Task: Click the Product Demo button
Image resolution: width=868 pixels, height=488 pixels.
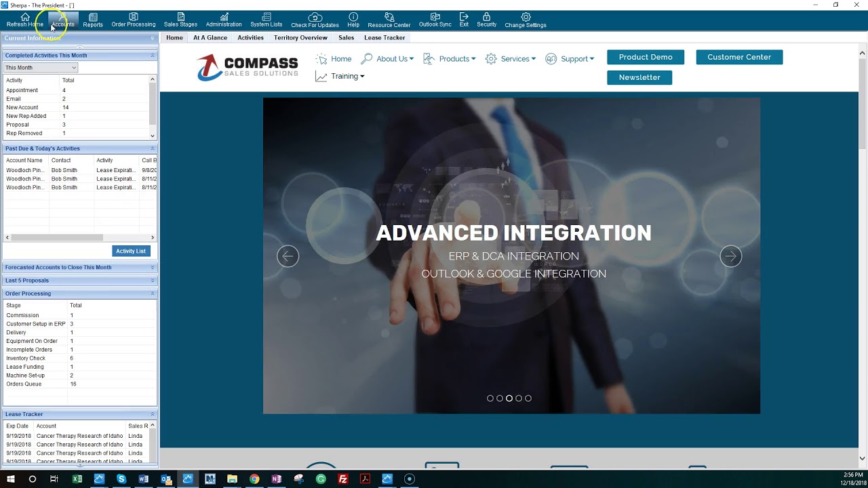Action: [646, 58]
